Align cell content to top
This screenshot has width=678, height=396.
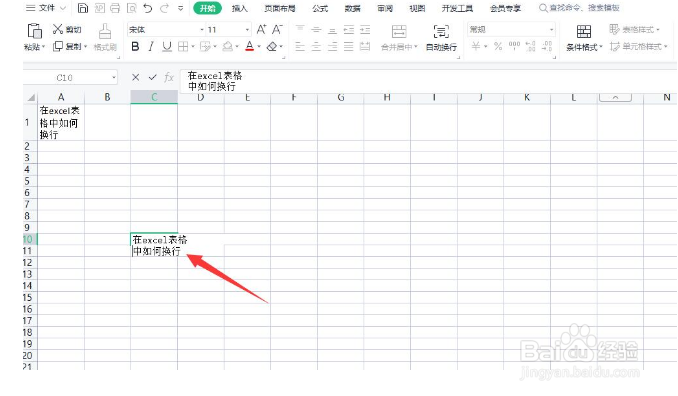[300, 29]
